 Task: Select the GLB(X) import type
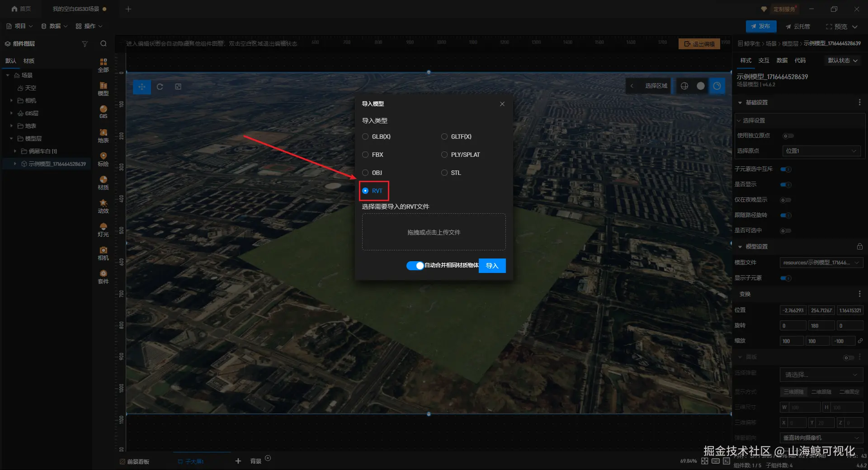click(x=377, y=136)
